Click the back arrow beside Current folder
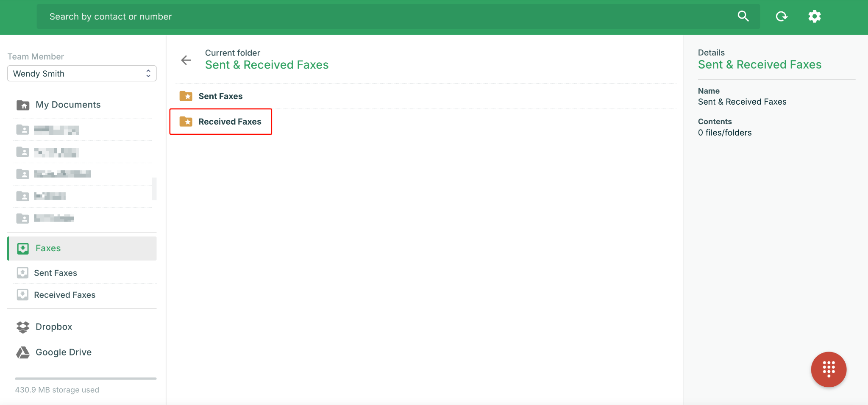The image size is (868, 405). pos(186,60)
